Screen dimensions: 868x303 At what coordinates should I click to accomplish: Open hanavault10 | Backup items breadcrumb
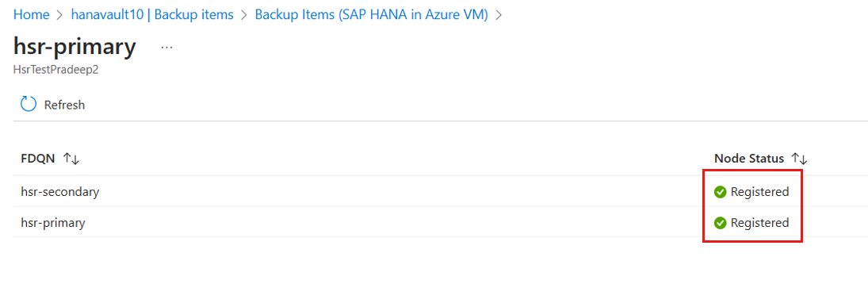(x=152, y=15)
